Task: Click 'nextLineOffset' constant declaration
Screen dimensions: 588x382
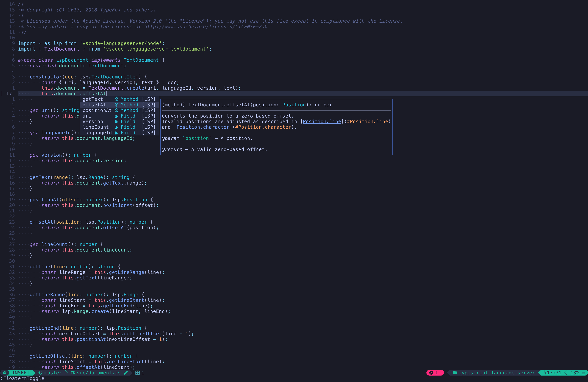Action: click(x=79, y=334)
